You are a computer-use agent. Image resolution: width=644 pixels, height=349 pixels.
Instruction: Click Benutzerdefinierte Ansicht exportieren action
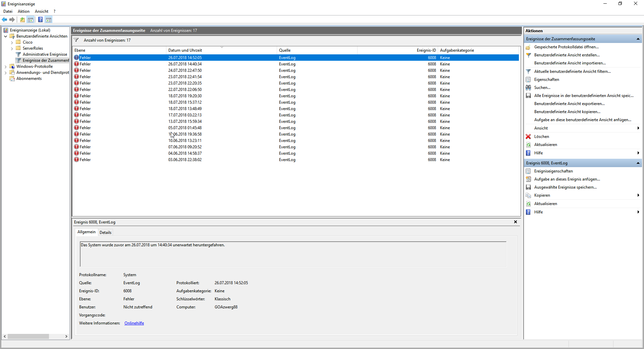570,104
